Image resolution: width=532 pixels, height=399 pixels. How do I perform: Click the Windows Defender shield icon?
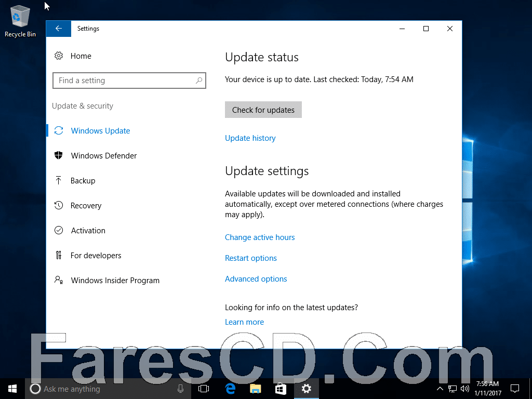click(x=59, y=155)
